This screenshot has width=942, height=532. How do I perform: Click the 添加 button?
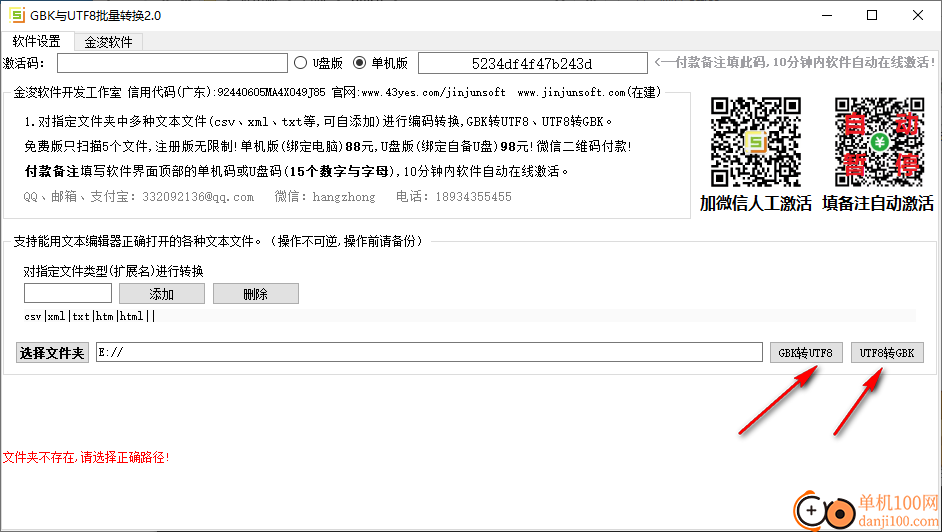point(162,294)
